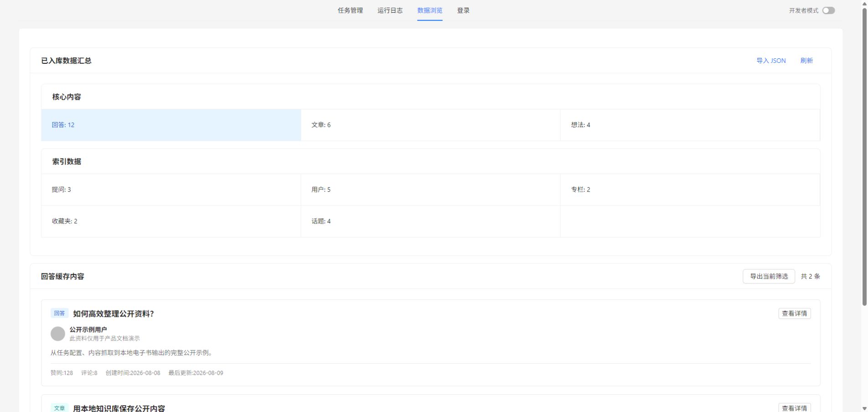Select the 数据浏览 tab
Image resolution: width=868 pixels, height=412 pixels.
430,10
